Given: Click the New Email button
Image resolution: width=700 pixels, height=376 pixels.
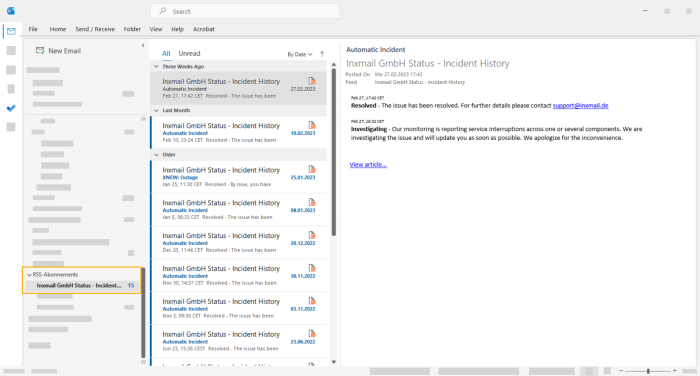Looking at the screenshot, I should [58, 51].
